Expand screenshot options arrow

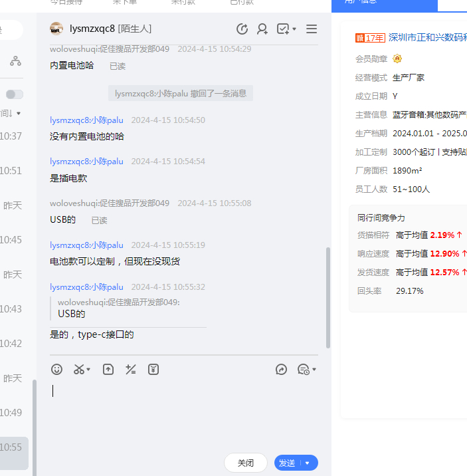[88, 370]
